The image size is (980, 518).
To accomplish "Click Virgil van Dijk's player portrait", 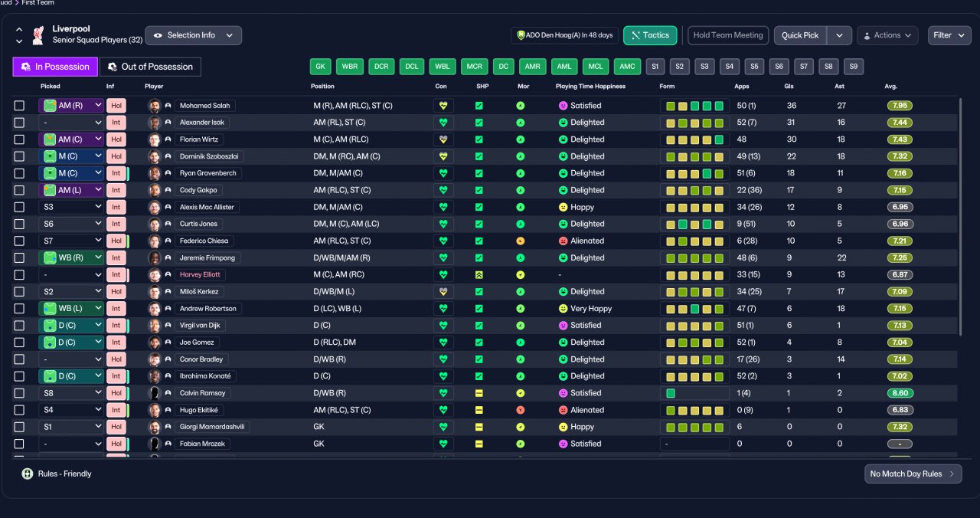I will [x=155, y=325].
